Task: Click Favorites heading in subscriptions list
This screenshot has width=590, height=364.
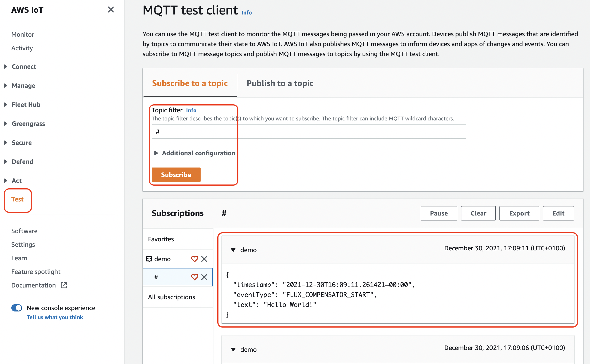Action: 161,239
